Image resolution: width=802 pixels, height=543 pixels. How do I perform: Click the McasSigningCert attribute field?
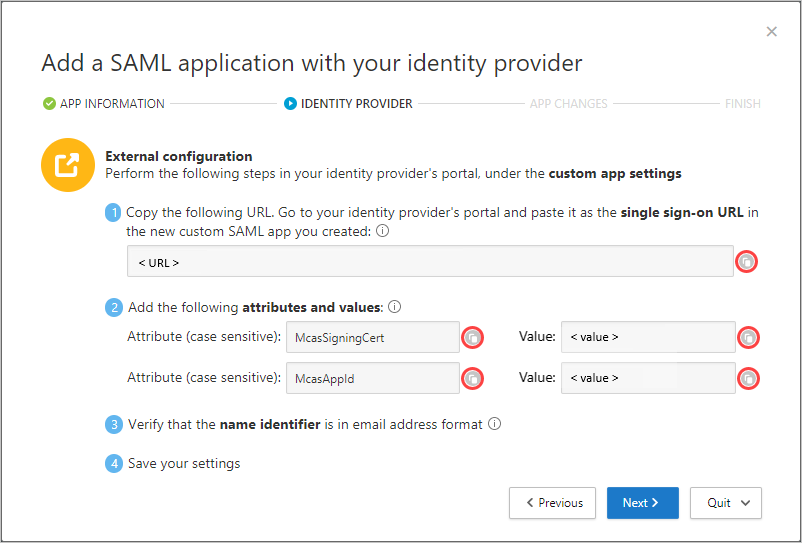(x=373, y=337)
